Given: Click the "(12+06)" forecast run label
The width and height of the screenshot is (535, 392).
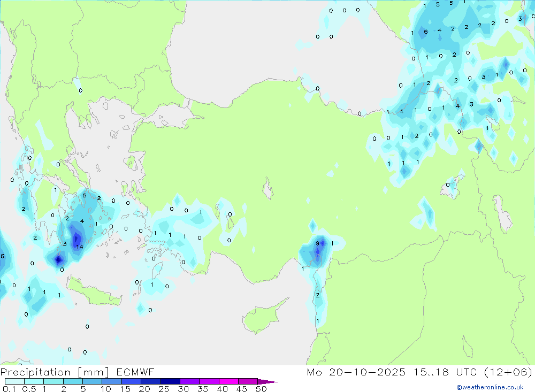Looking at the screenshot, I should (508, 372).
